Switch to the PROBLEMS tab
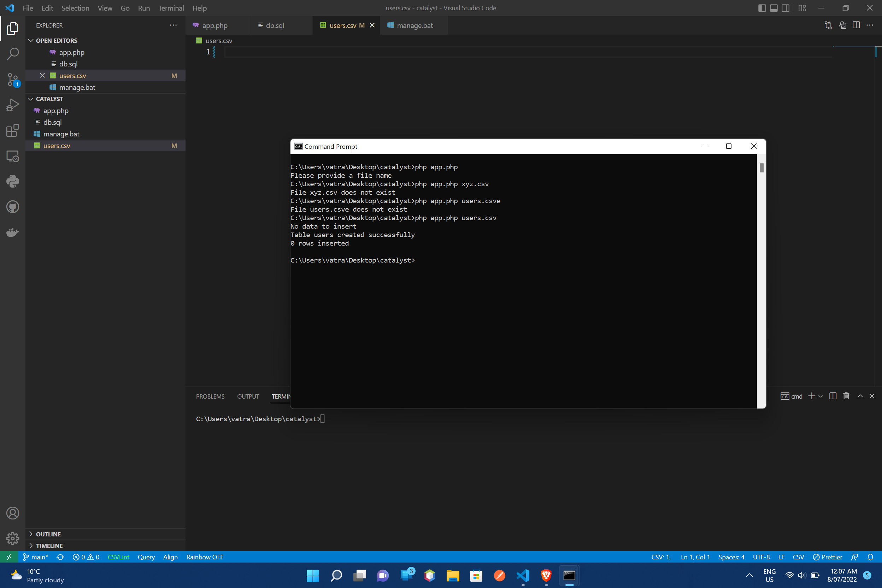Image resolution: width=882 pixels, height=588 pixels. [x=210, y=396]
